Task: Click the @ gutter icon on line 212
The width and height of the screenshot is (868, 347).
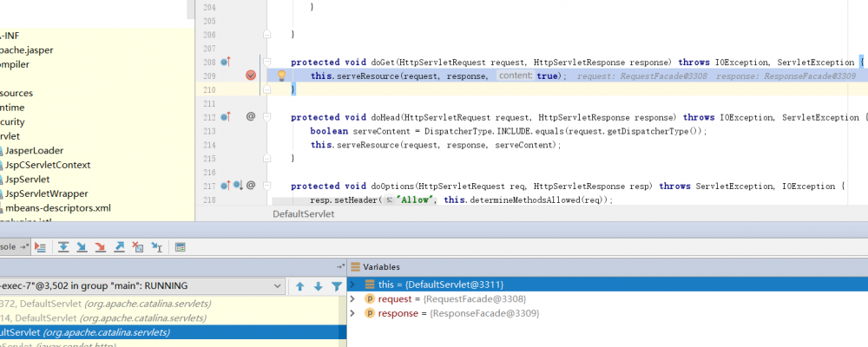Action: [250, 117]
